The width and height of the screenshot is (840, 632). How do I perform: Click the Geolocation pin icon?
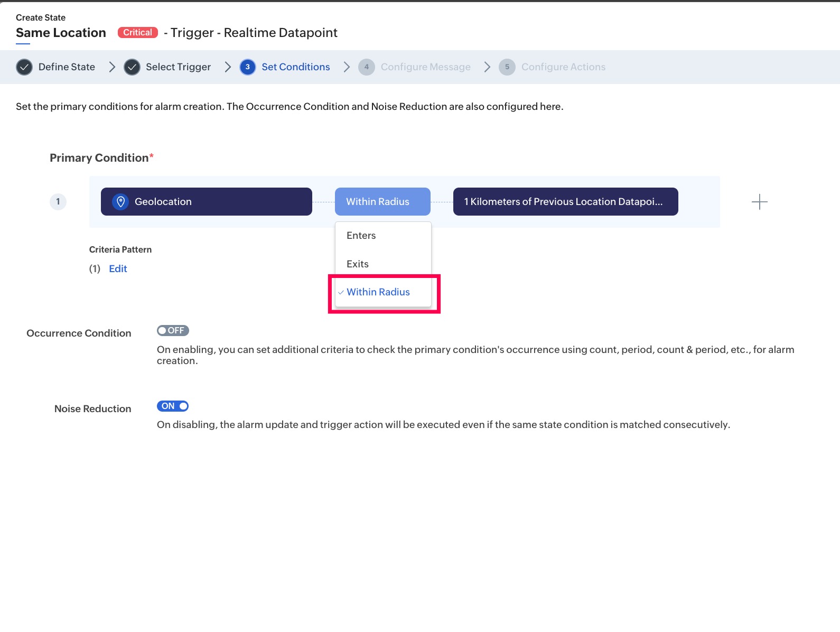[120, 202]
